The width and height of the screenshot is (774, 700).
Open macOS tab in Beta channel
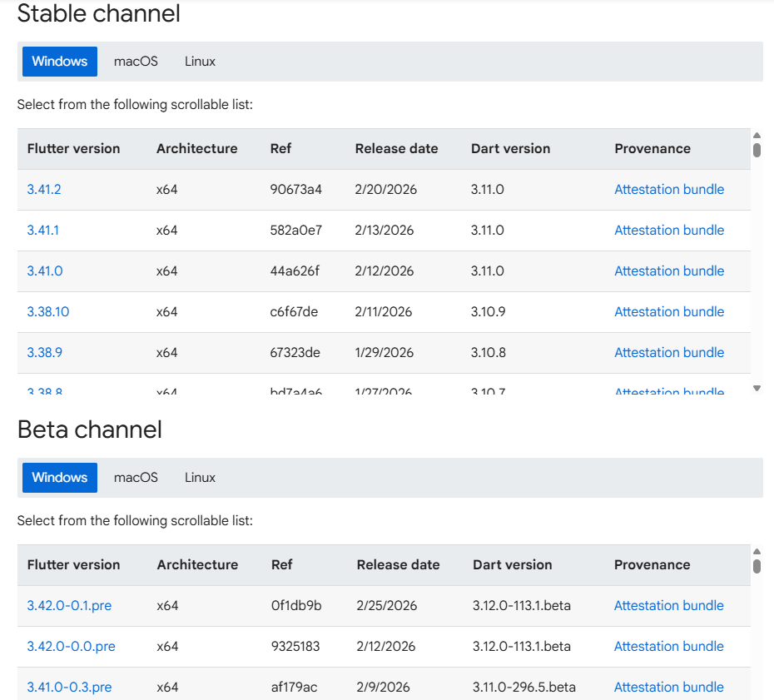(x=136, y=478)
